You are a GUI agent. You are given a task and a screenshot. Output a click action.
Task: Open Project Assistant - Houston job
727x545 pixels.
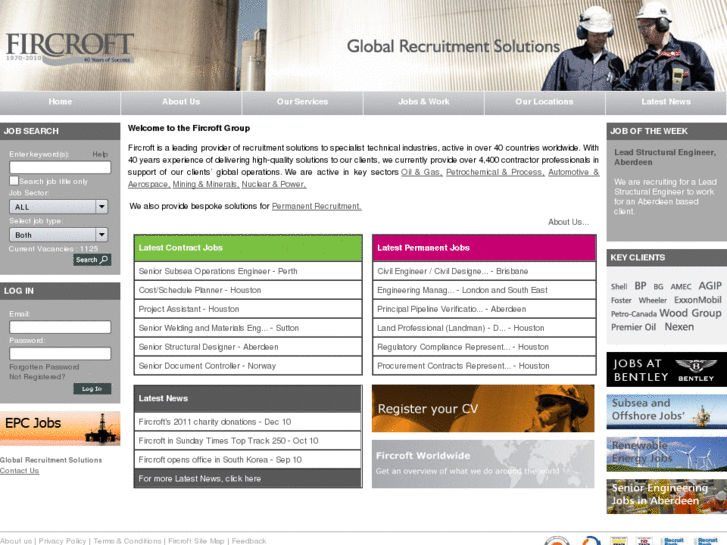(248, 309)
